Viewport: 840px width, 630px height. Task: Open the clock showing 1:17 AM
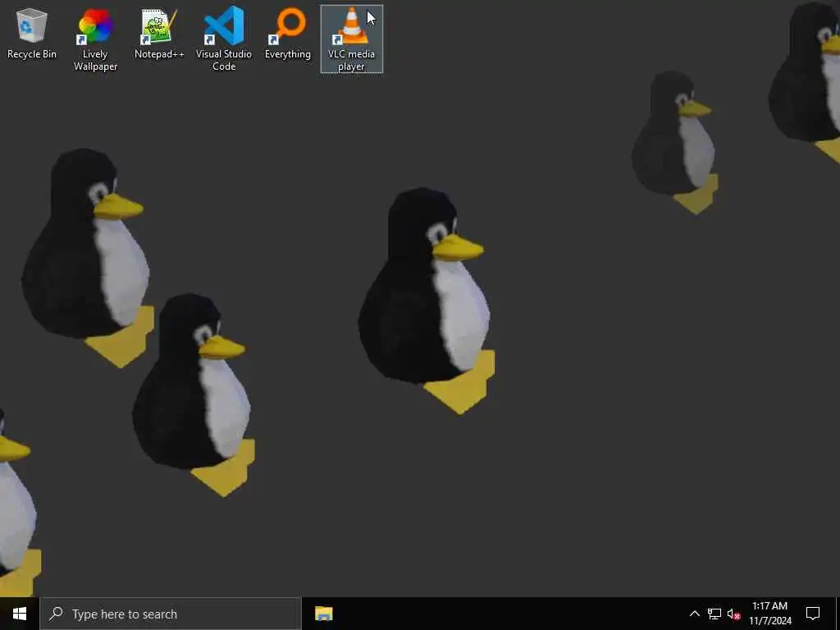point(769,614)
